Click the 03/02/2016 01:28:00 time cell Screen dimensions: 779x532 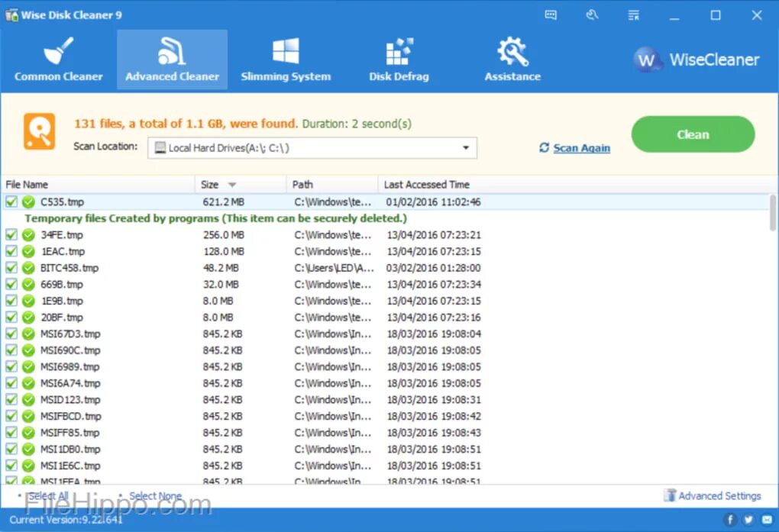click(433, 268)
